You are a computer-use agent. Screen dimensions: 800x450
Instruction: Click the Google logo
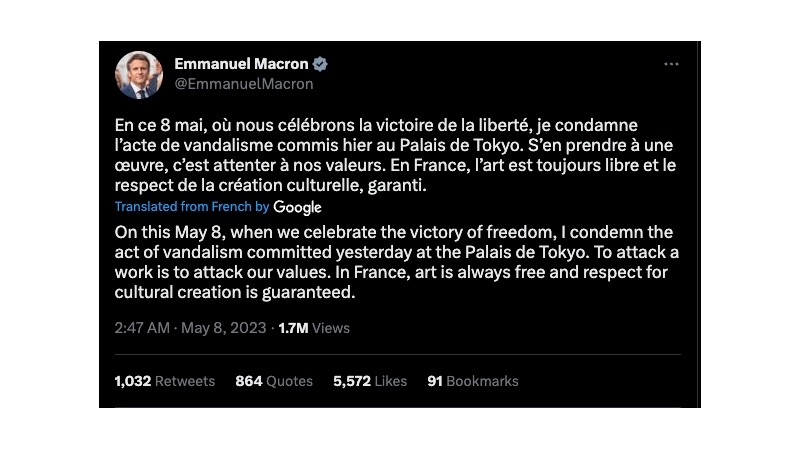297,207
